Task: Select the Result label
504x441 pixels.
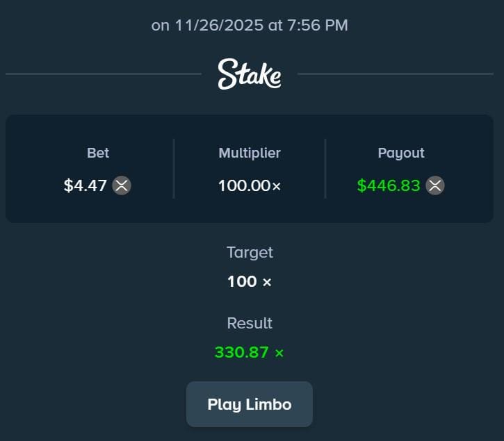Action: tap(250, 323)
